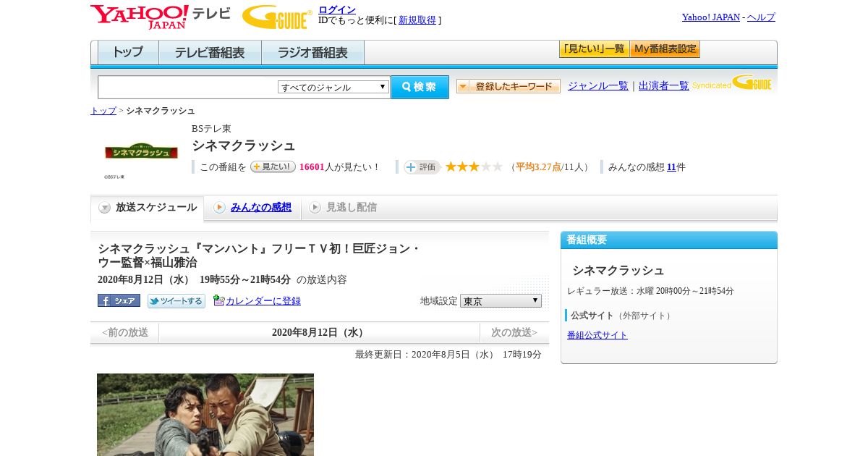
Task: Switch to the トップ tab
Action: [x=128, y=53]
